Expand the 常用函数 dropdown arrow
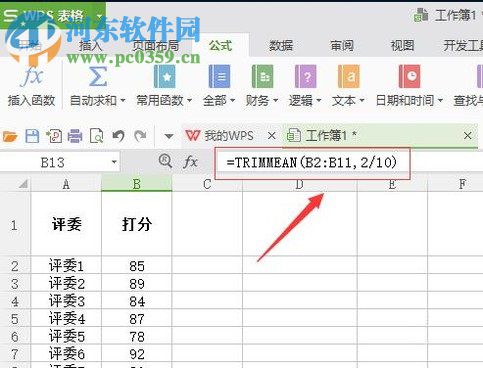 189,100
